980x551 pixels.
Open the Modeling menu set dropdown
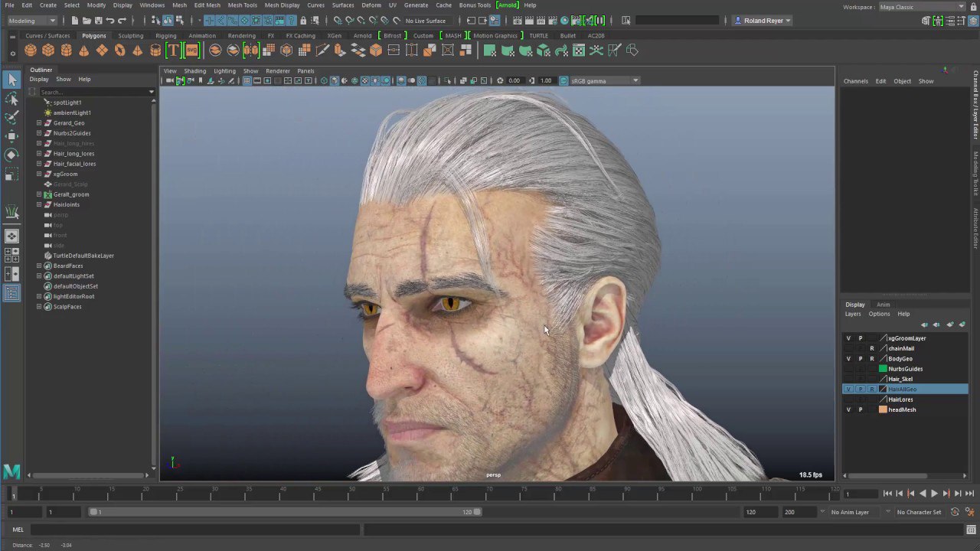point(31,21)
